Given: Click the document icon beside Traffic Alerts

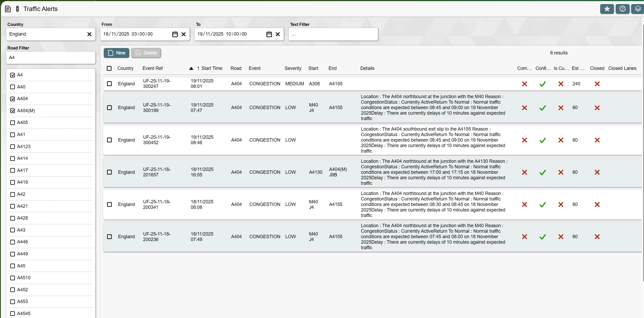Looking at the screenshot, I should pyautogui.click(x=8, y=9).
